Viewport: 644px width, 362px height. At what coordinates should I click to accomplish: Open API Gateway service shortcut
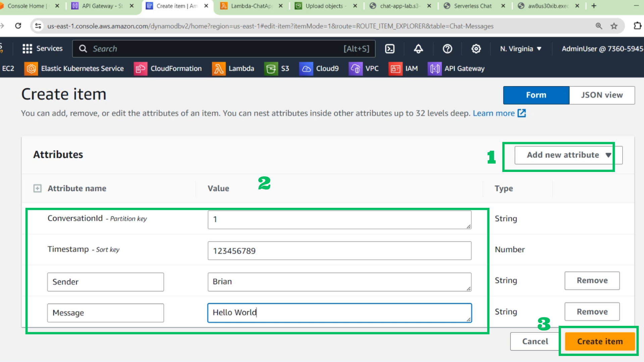point(456,69)
